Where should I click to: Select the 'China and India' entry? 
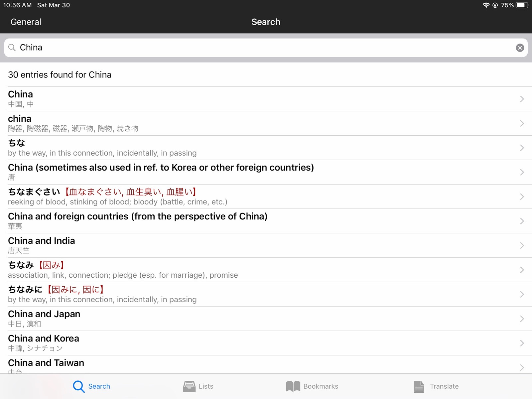click(266, 245)
